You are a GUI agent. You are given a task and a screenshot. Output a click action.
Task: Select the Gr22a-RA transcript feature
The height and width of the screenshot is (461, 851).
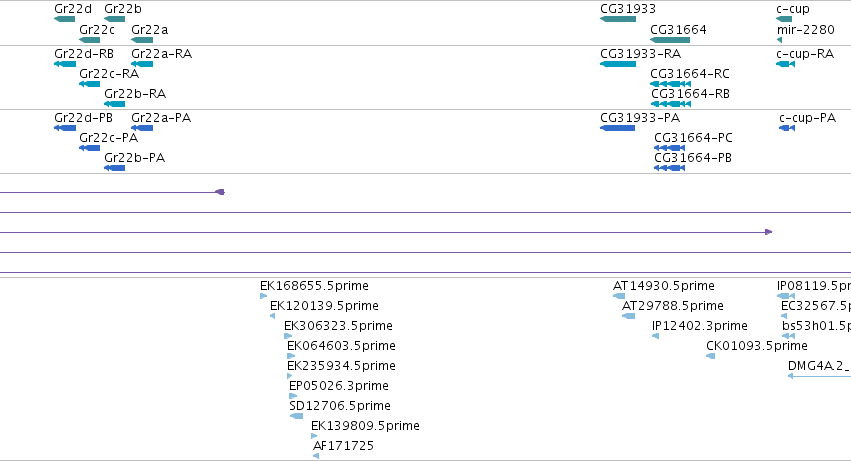142,64
